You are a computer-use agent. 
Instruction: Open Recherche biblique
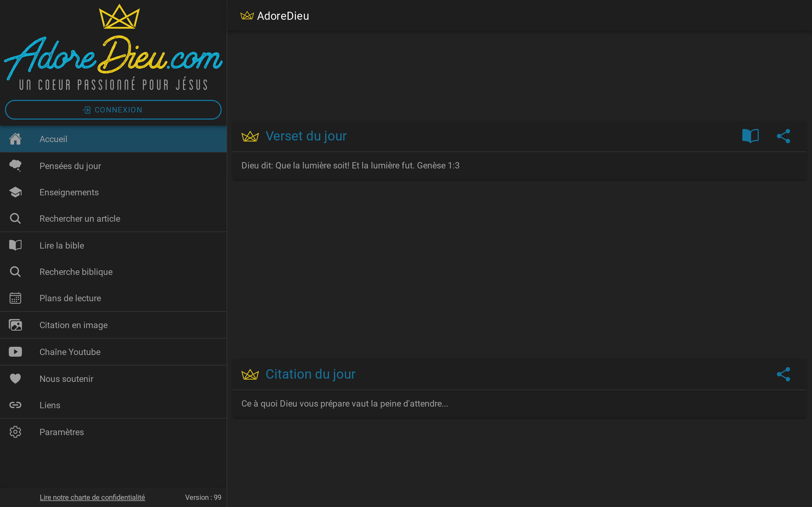(x=76, y=272)
